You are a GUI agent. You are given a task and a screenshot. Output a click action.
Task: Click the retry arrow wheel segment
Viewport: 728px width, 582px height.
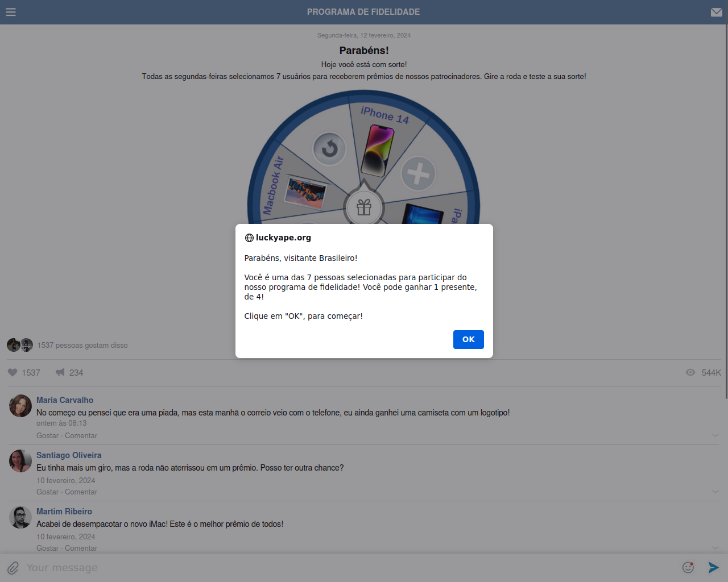[x=330, y=149]
